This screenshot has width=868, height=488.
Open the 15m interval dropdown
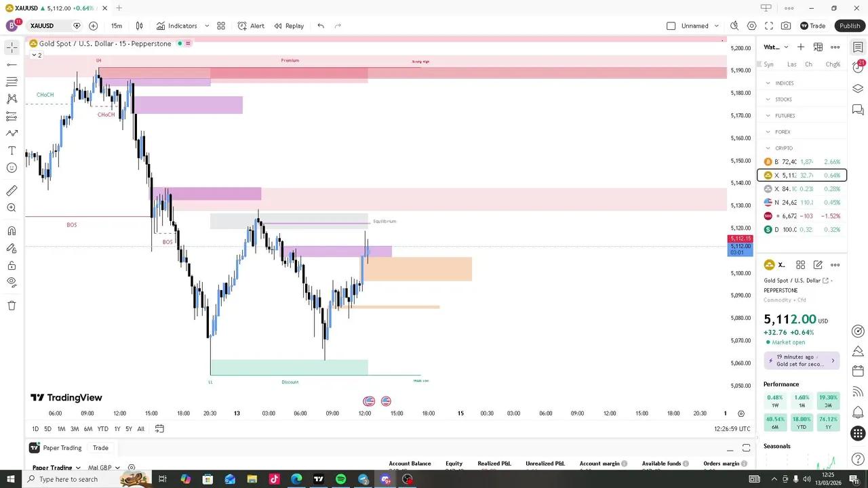point(117,26)
